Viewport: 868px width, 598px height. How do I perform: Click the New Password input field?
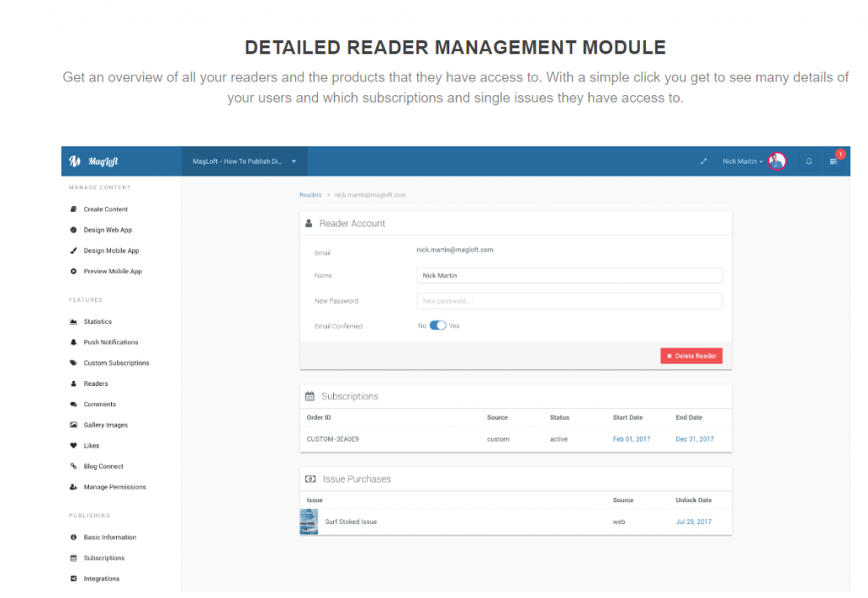570,300
